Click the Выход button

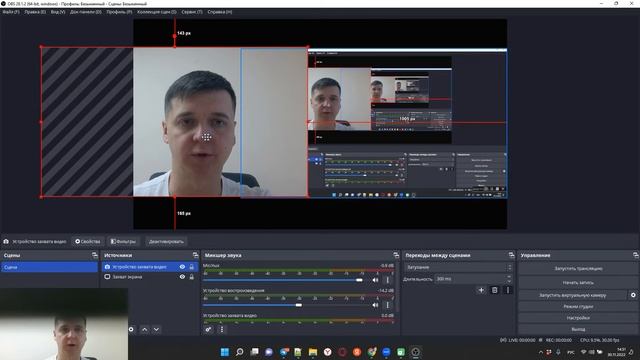[578, 329]
